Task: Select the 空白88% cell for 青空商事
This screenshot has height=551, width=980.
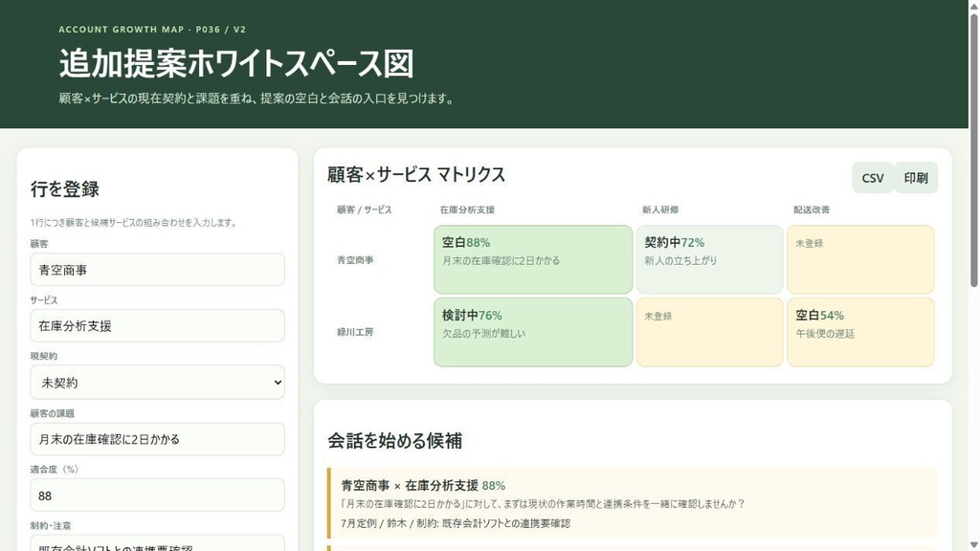Action: pos(533,259)
